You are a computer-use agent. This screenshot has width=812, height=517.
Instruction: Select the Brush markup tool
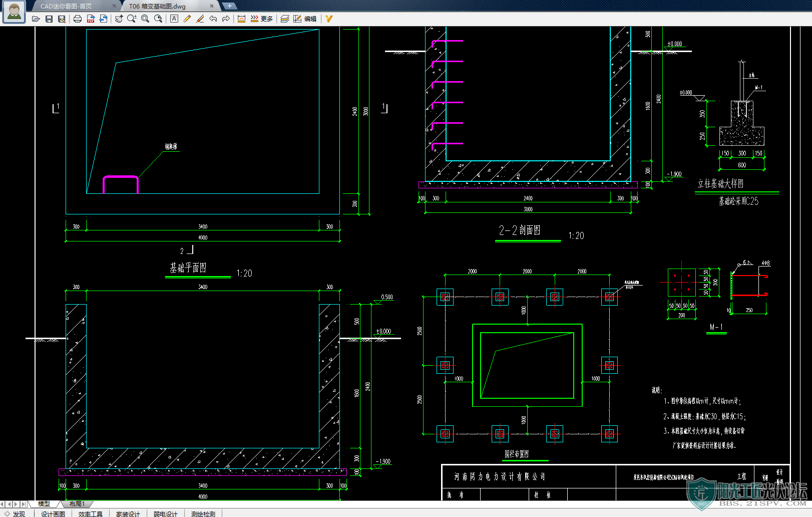click(x=200, y=19)
